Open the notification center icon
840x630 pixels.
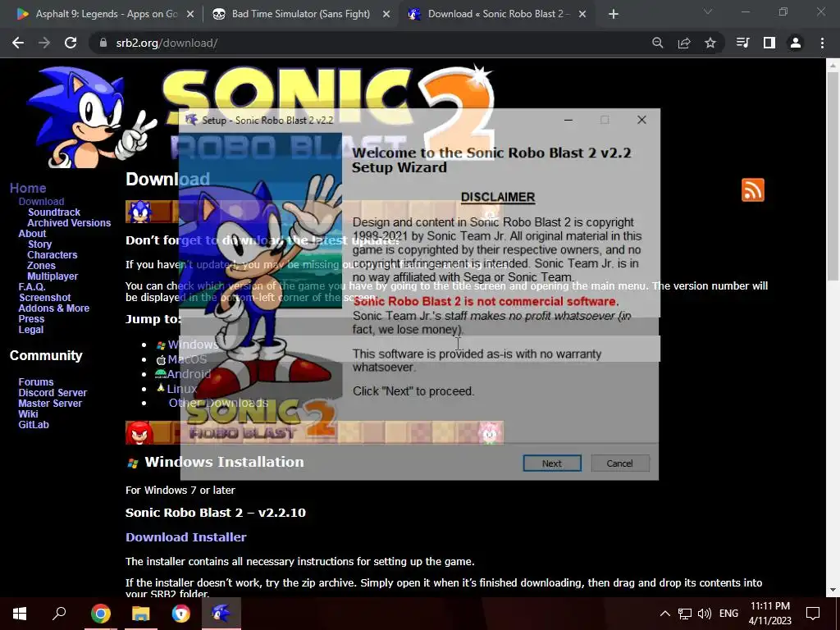click(813, 614)
